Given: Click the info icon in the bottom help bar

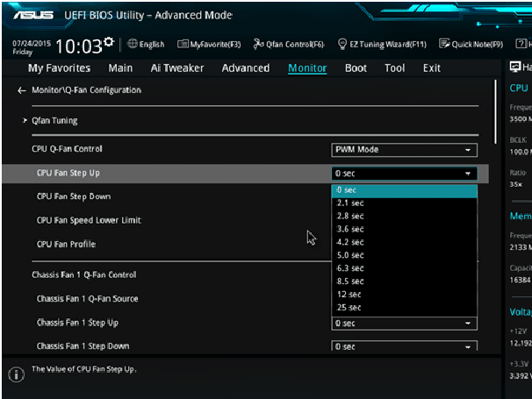Looking at the screenshot, I should [x=16, y=374].
